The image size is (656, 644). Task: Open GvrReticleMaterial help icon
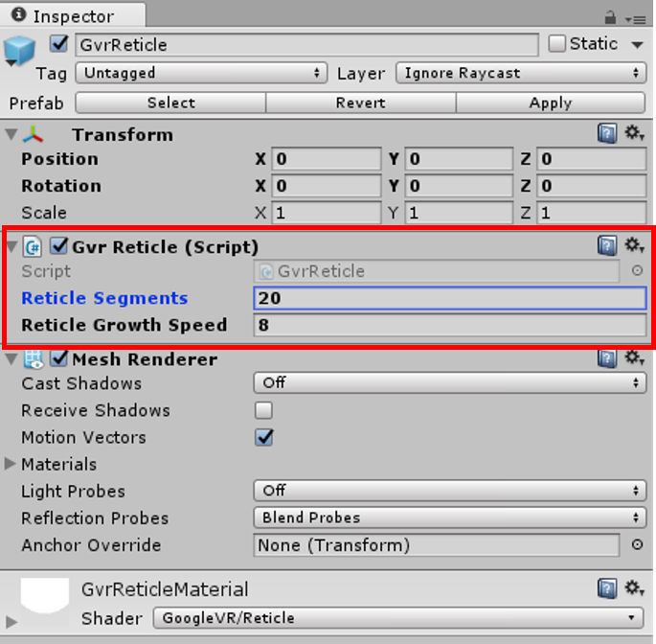(x=607, y=588)
